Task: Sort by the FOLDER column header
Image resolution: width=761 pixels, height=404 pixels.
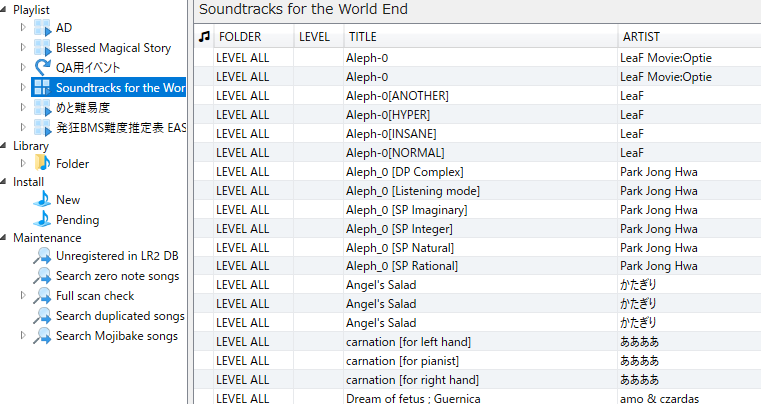Action: [253, 36]
